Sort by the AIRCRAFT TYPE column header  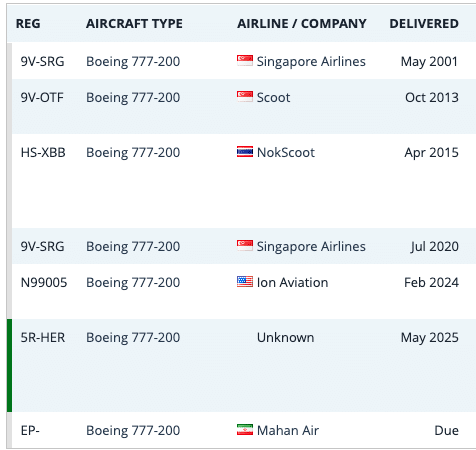click(x=134, y=24)
